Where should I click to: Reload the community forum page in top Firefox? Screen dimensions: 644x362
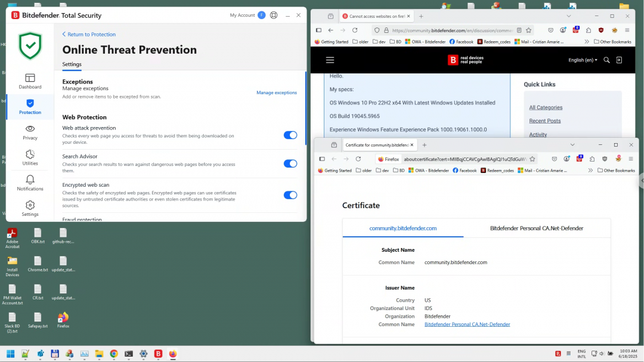point(355,30)
